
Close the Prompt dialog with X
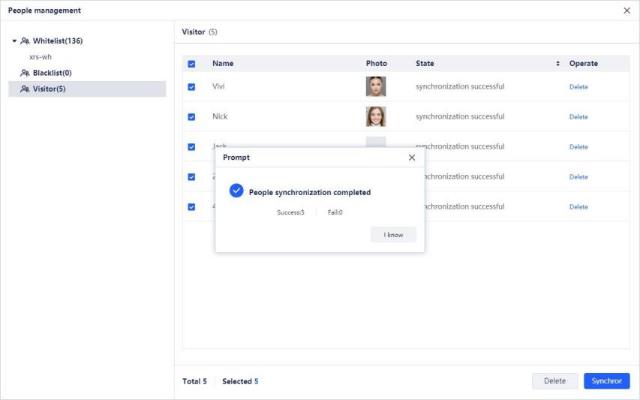(412, 158)
